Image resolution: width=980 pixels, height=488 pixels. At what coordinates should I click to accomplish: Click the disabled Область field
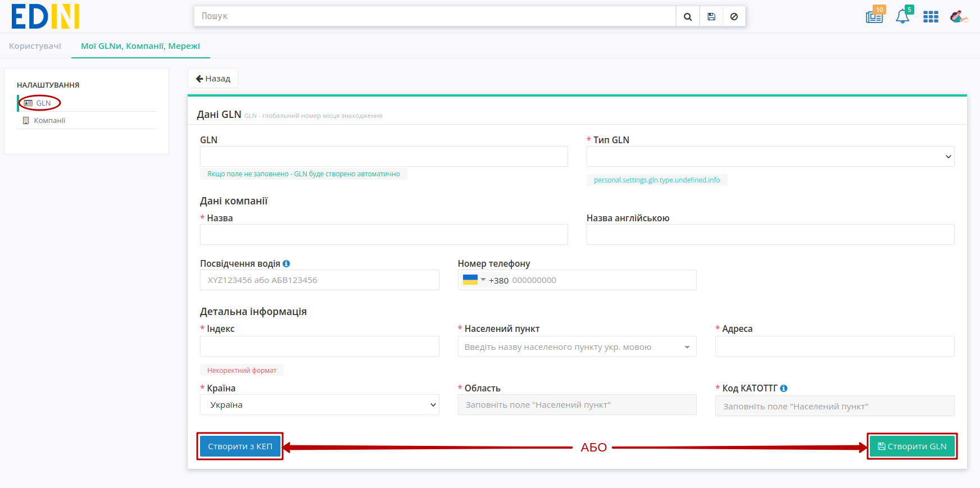[577, 405]
